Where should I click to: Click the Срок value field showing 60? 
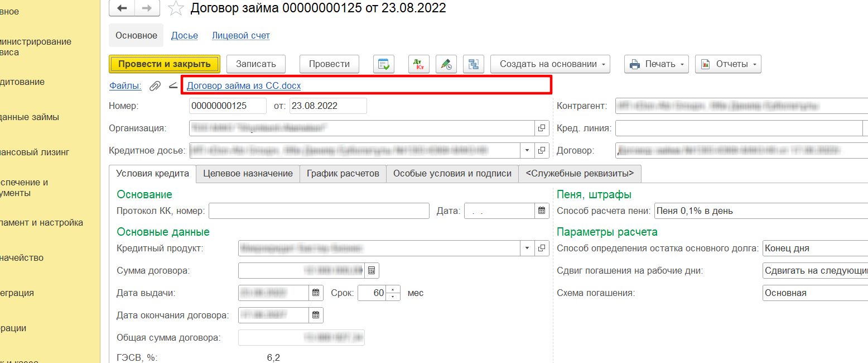point(373,293)
